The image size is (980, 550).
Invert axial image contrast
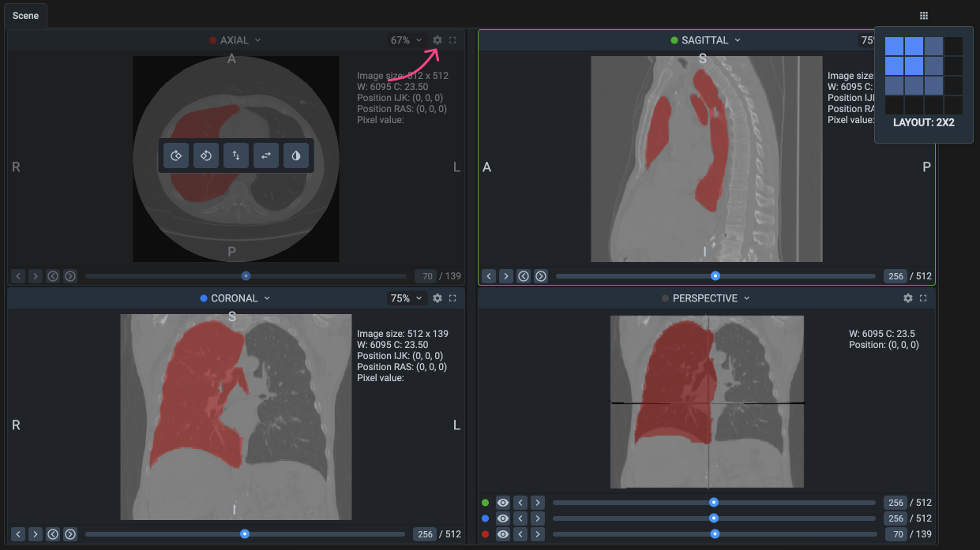(296, 156)
